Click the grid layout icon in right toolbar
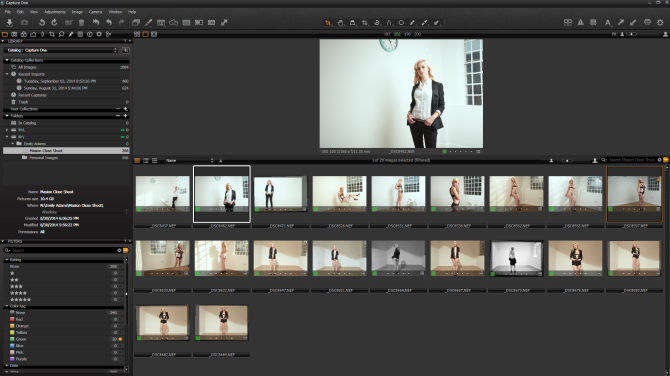Screen dimensions: 670x376 (568, 22)
